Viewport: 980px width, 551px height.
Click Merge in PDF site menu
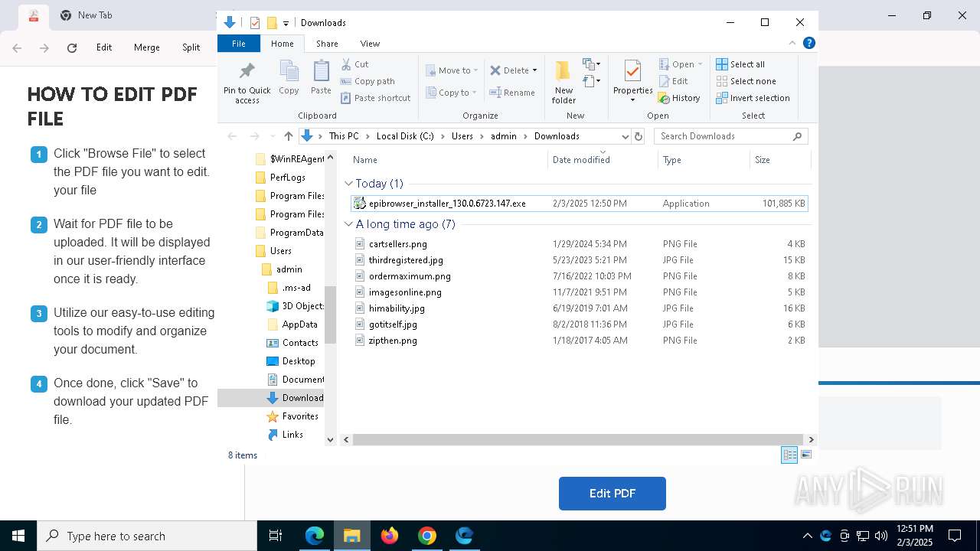pyautogui.click(x=147, y=47)
